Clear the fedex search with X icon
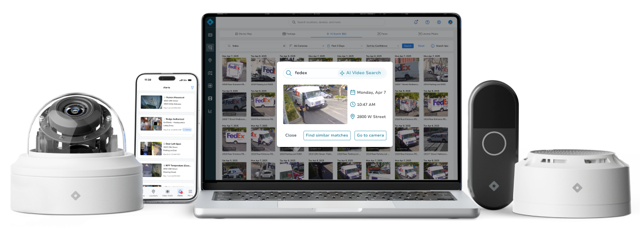This screenshot has width=644, height=229. (x=283, y=46)
